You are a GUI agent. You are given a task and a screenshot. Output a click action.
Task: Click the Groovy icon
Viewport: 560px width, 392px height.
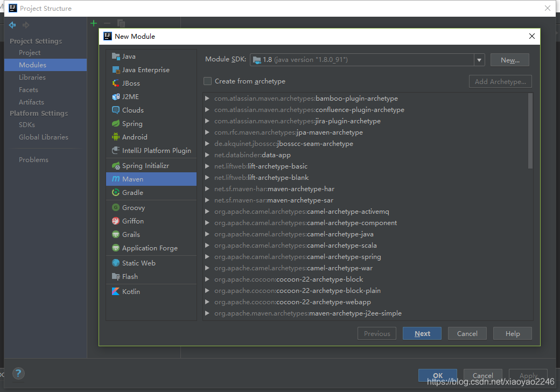pyautogui.click(x=116, y=207)
